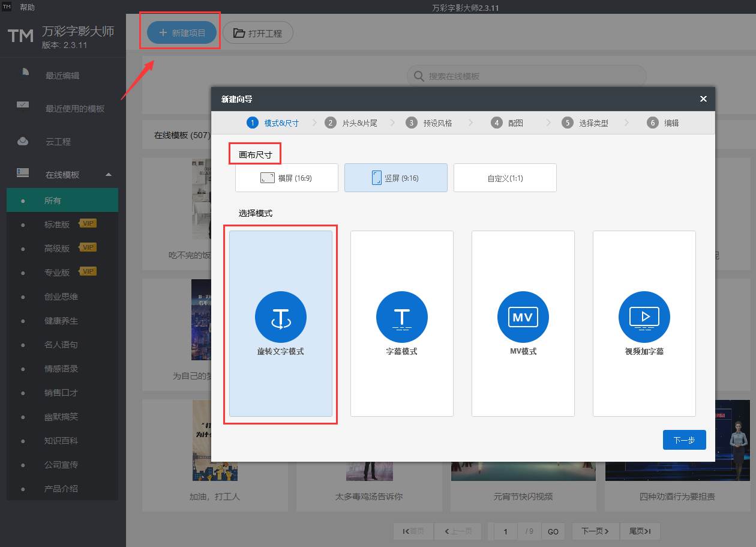
Task: Collapse the online templates section arrow
Action: click(x=109, y=175)
